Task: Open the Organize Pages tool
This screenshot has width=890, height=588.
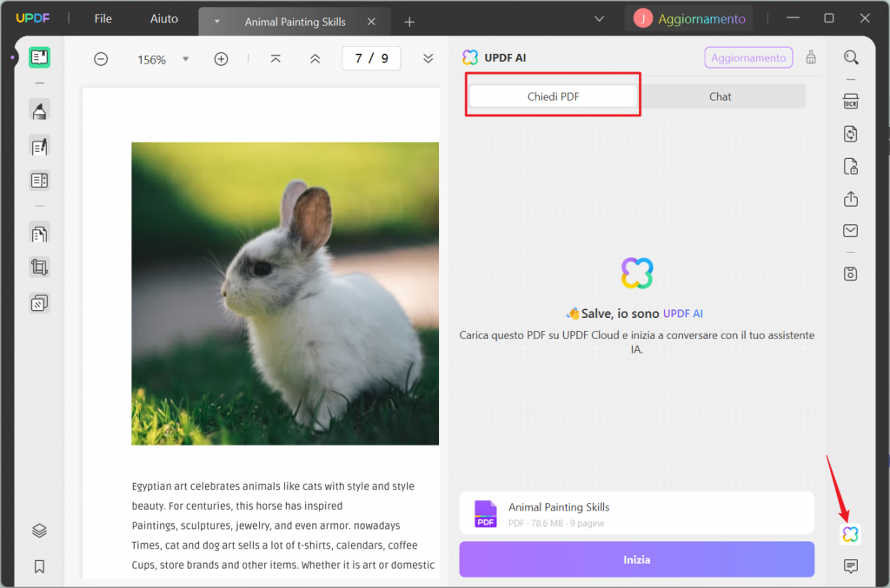Action: [x=39, y=233]
